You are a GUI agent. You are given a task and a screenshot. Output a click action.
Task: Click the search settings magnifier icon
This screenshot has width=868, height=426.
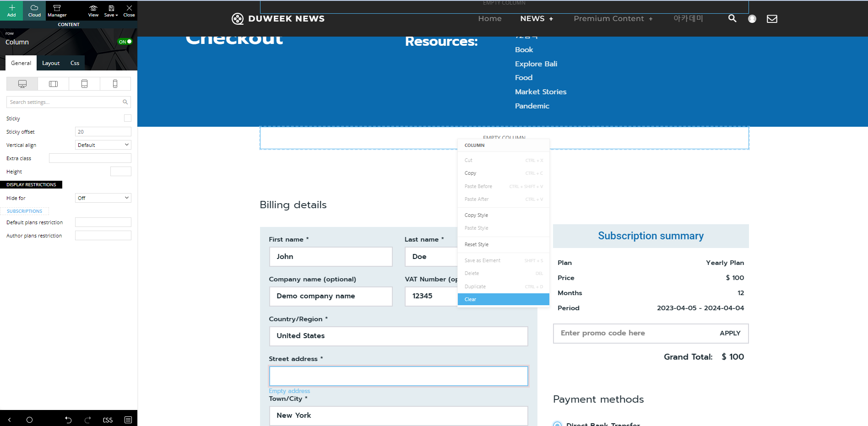[125, 102]
